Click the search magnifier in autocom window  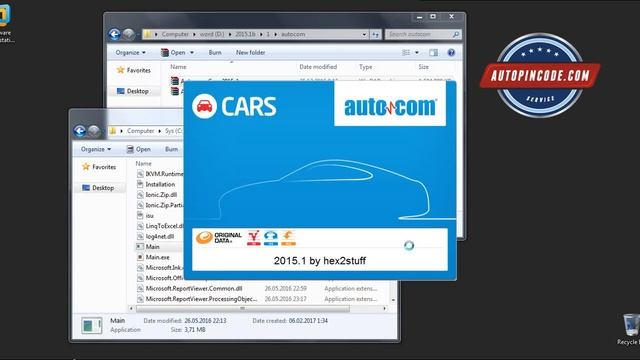[456, 34]
